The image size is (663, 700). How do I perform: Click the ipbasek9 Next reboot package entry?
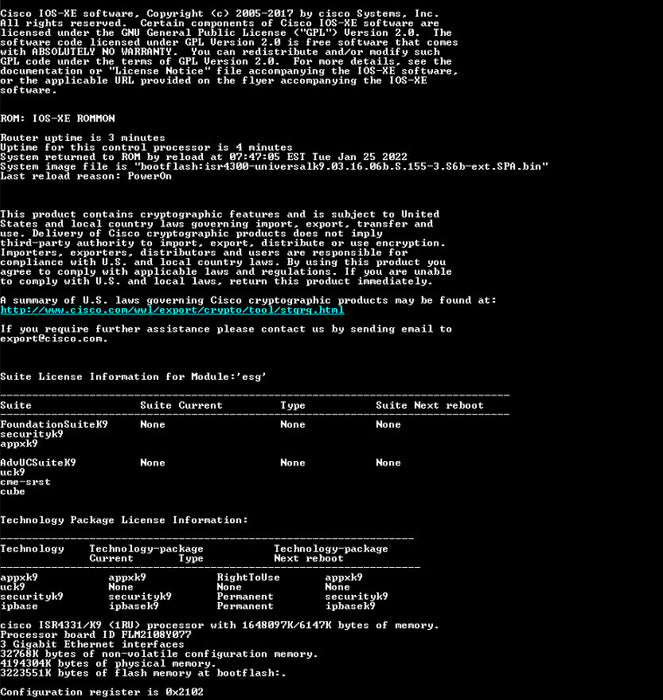click(350, 606)
